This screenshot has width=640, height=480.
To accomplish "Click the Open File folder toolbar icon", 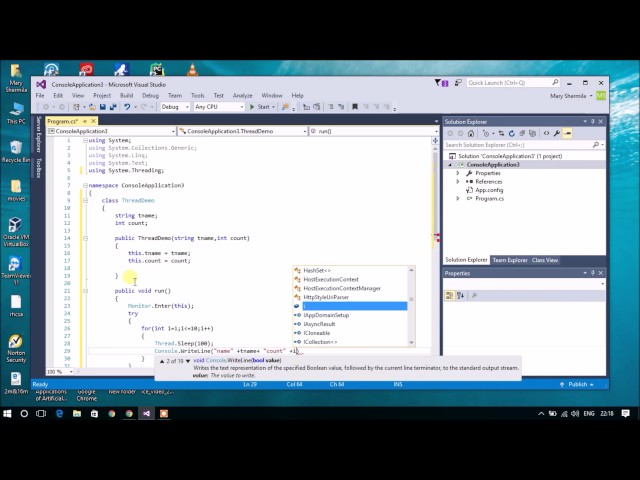I will point(93,107).
